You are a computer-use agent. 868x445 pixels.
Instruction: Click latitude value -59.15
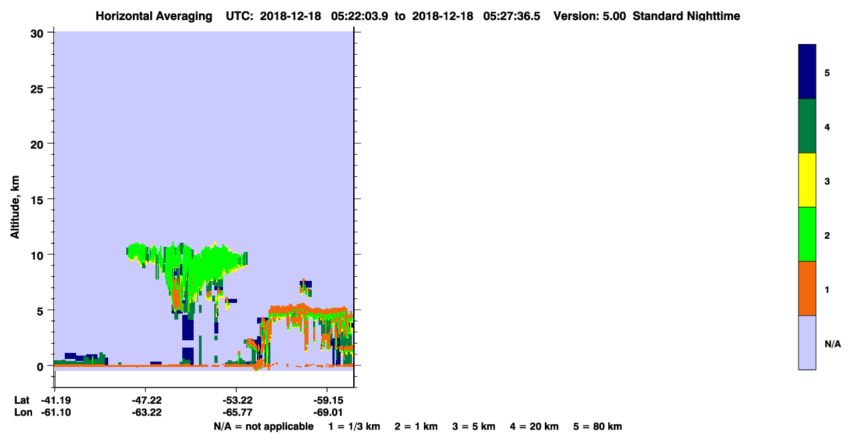(x=327, y=400)
